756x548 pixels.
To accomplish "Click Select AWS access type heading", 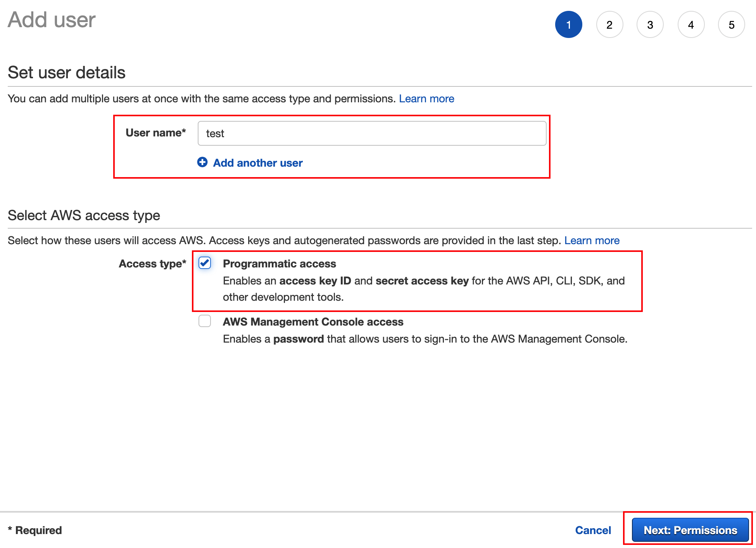I will pyautogui.click(x=84, y=215).
